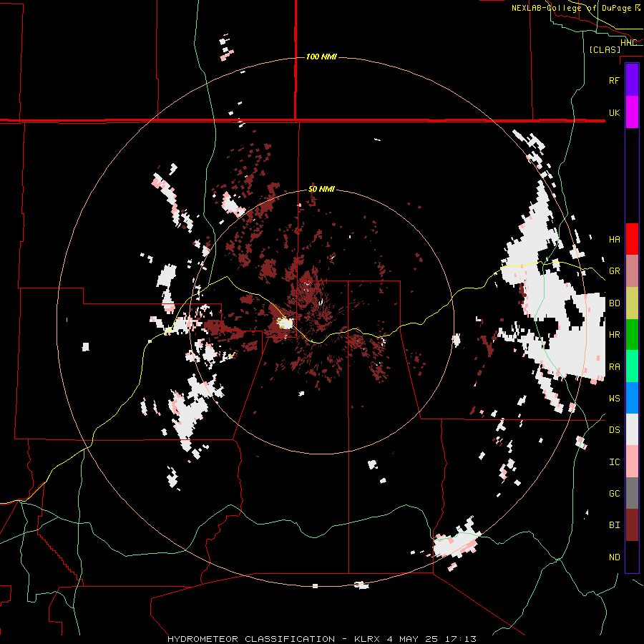Click the GC legend label
Viewport: 644px width, 644px height.
click(614, 493)
